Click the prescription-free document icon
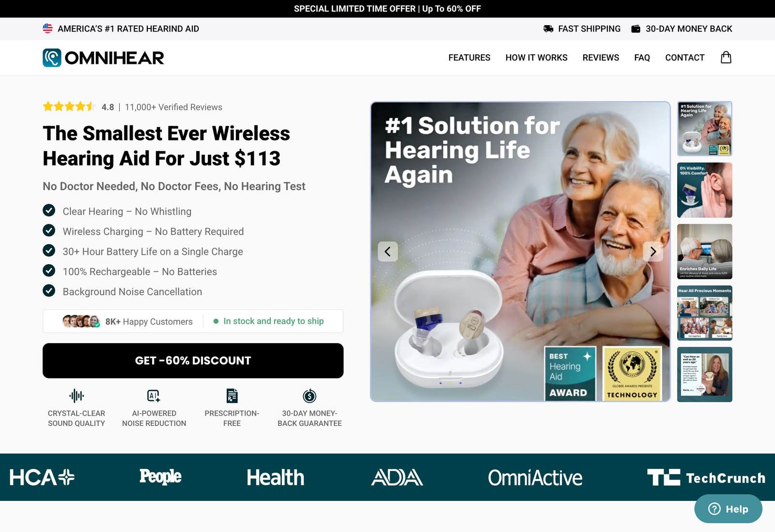Viewport: 775px width, 532px height. coord(232,396)
